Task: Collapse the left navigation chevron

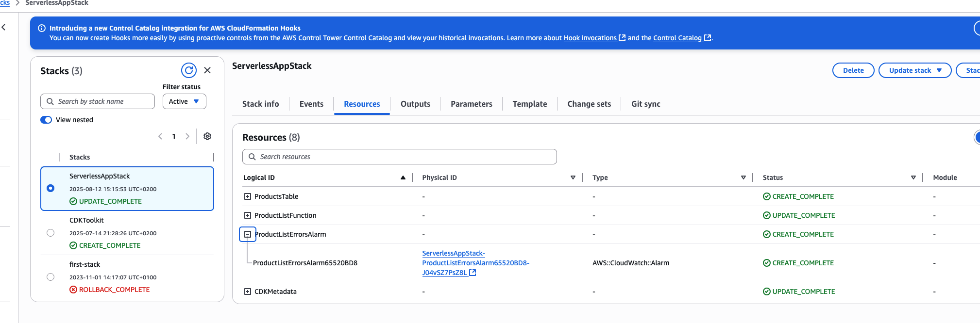Action: coord(4,27)
